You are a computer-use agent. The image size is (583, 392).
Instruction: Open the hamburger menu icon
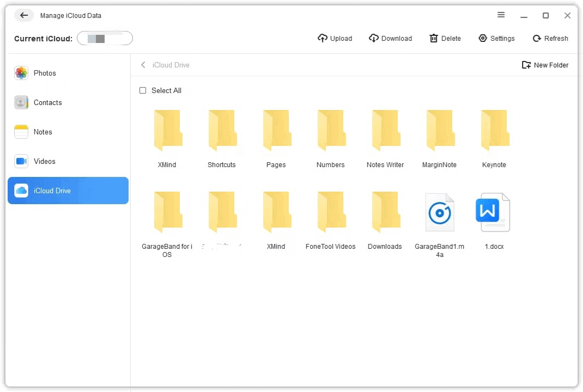tap(501, 15)
